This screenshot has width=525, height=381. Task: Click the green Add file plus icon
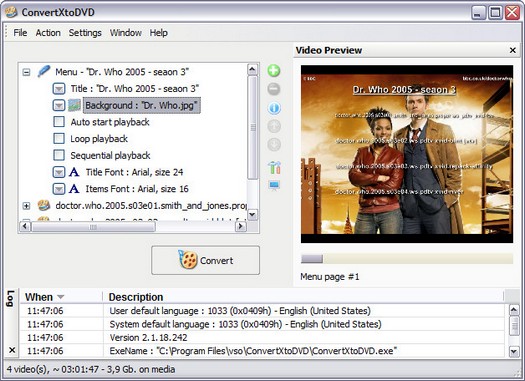(274, 71)
